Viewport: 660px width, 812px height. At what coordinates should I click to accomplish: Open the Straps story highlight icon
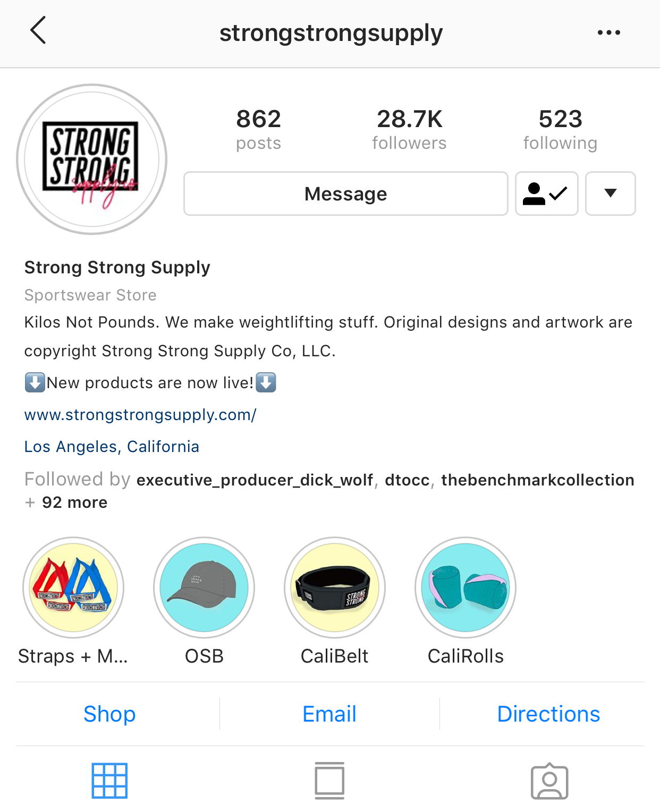[73, 588]
